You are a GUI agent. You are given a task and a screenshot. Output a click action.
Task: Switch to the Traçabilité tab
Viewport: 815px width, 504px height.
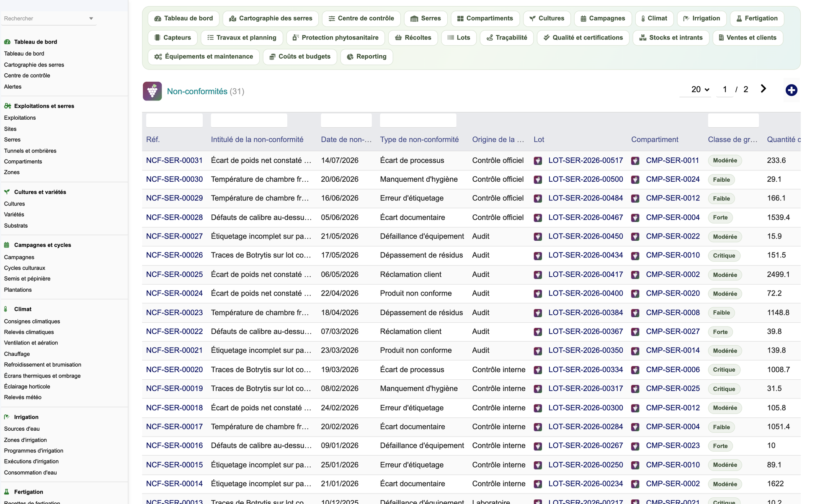point(506,38)
